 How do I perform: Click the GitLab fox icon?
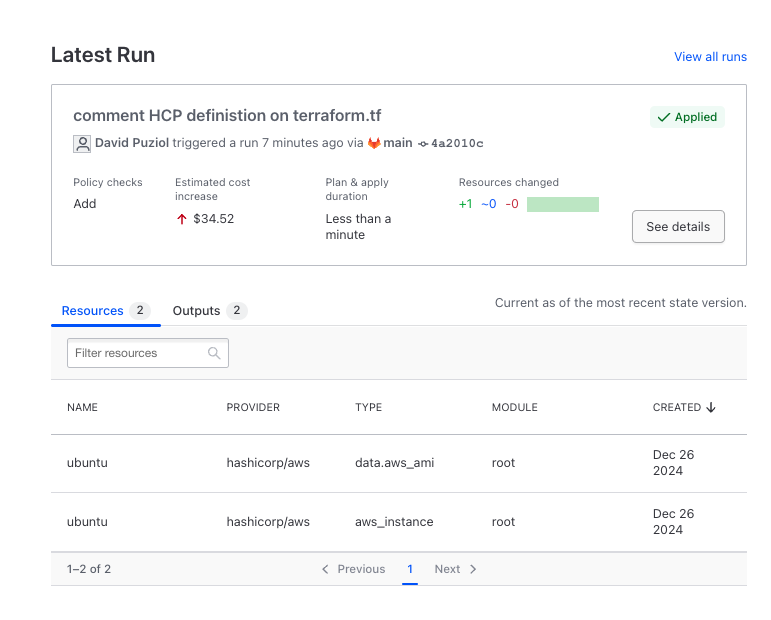point(374,143)
